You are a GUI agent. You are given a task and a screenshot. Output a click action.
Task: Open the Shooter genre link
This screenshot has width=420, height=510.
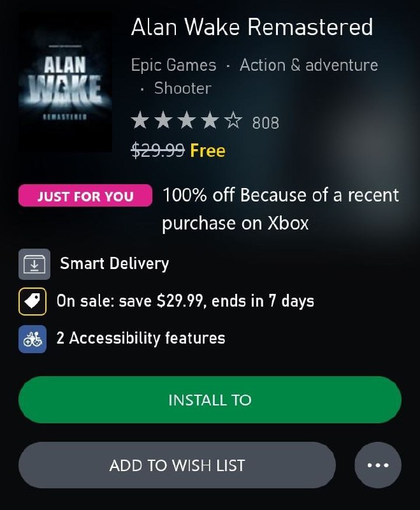click(x=183, y=89)
